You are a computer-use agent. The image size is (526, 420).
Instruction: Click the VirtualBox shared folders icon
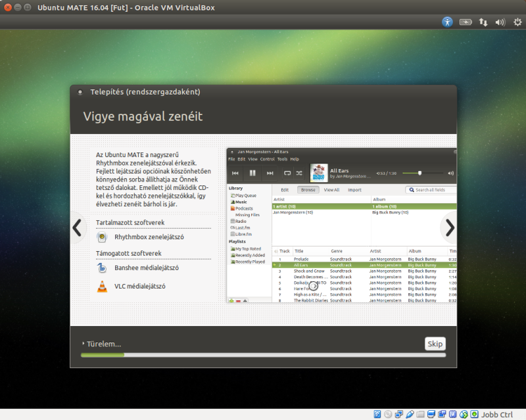tap(420, 414)
